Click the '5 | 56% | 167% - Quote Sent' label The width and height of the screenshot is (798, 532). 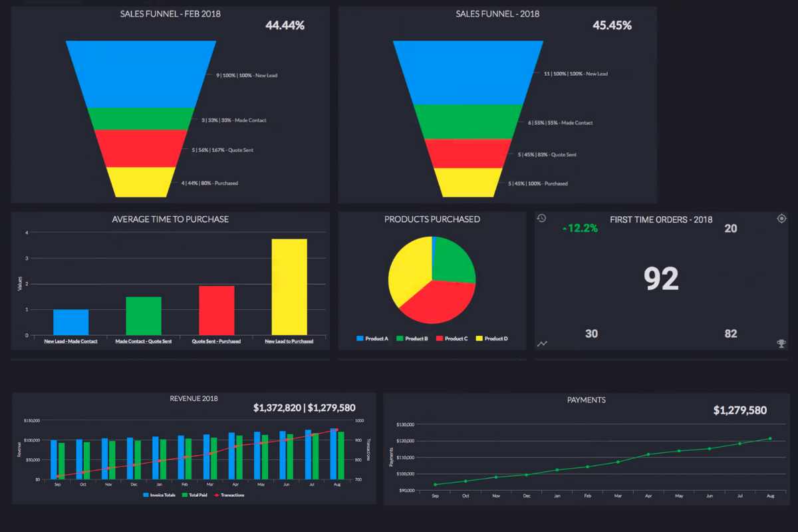click(223, 150)
